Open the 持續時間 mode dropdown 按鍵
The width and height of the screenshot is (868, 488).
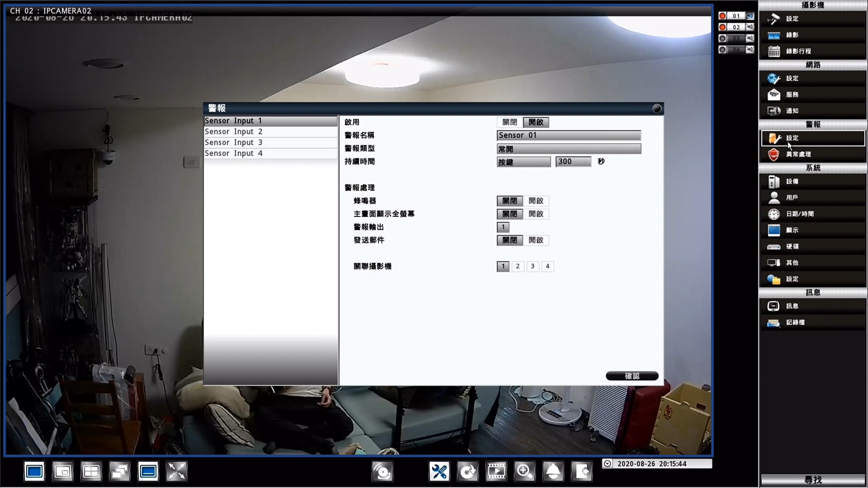click(524, 162)
